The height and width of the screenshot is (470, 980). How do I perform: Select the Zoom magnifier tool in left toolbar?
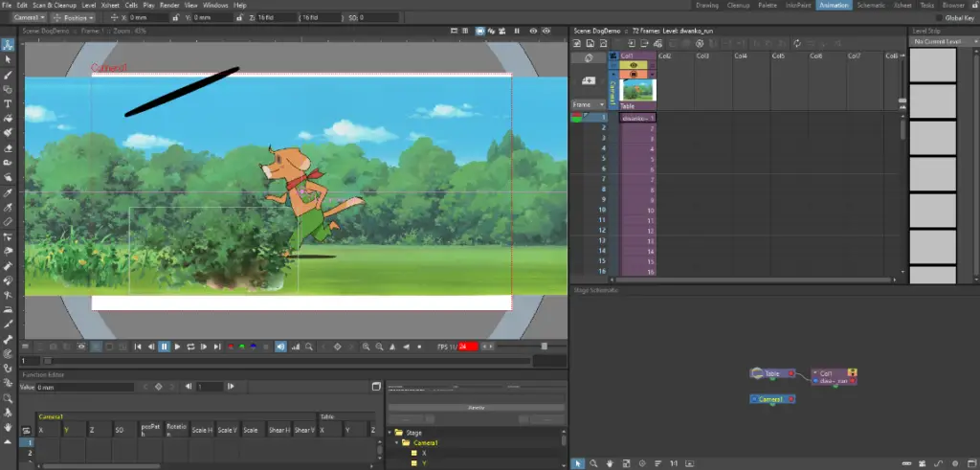[x=8, y=398]
